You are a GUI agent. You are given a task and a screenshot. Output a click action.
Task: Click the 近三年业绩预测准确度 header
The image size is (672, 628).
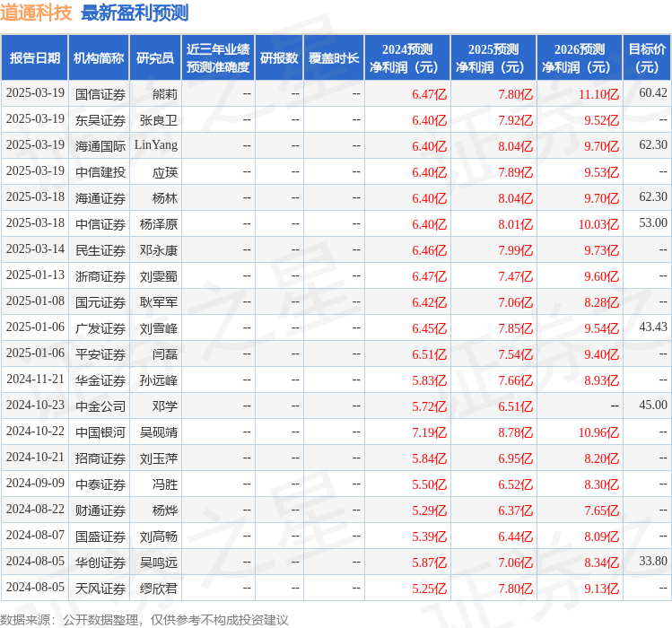click(x=218, y=58)
